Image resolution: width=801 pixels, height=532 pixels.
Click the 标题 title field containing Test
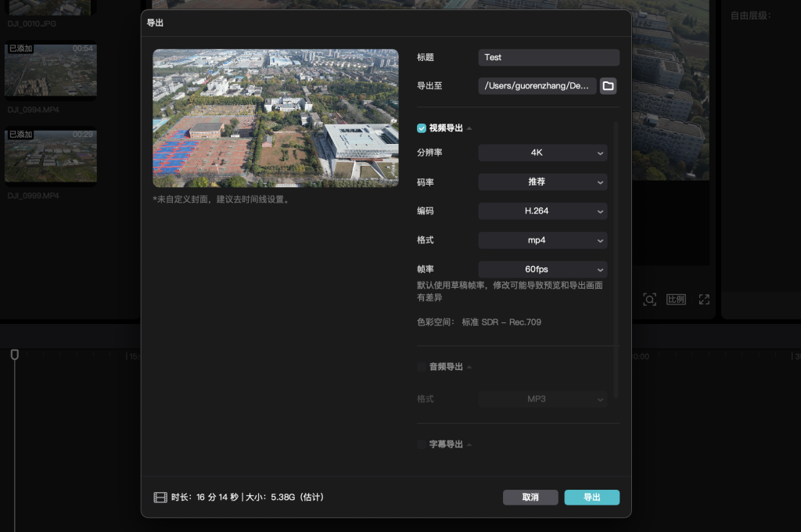[x=548, y=57]
